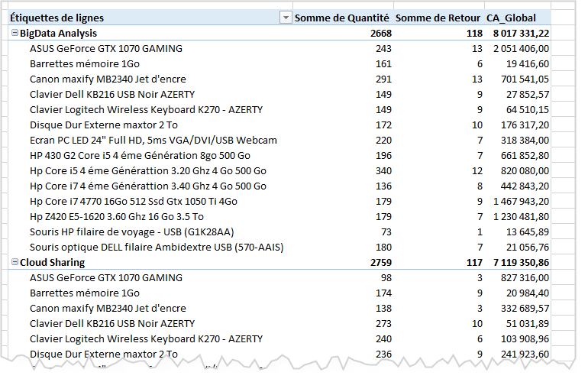Click Cloud Sharing CA_Global 7 119 350,86
This screenshot has width=588, height=382.
click(x=521, y=262)
